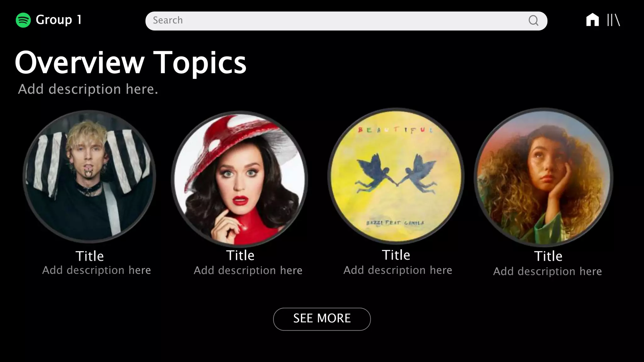The height and width of the screenshot is (362, 644).
Task: Click the Overview Topics heading
Action: [x=130, y=62]
